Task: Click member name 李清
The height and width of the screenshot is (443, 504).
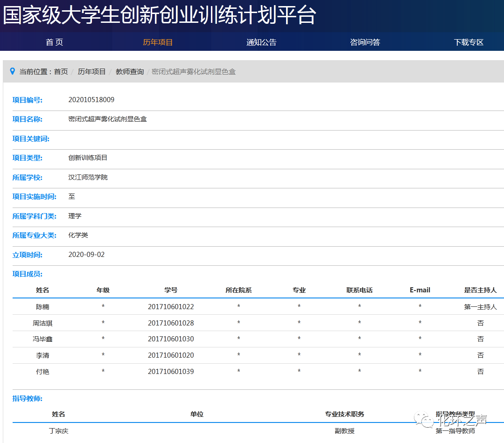Action: (x=42, y=355)
